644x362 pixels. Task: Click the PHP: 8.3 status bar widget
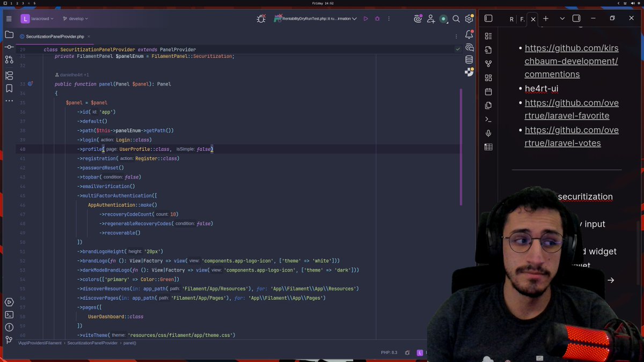[389, 352]
